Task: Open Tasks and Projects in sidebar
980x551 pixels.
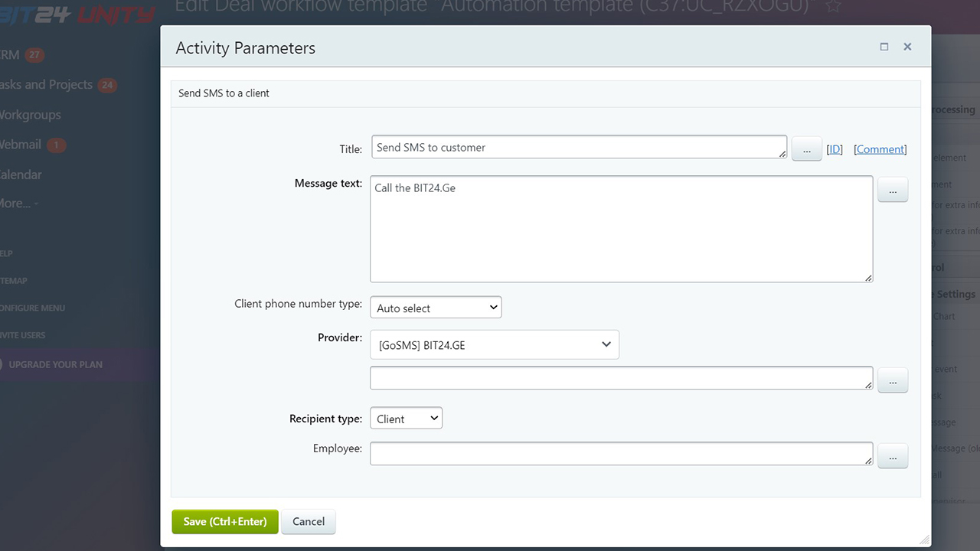Action: tap(46, 85)
